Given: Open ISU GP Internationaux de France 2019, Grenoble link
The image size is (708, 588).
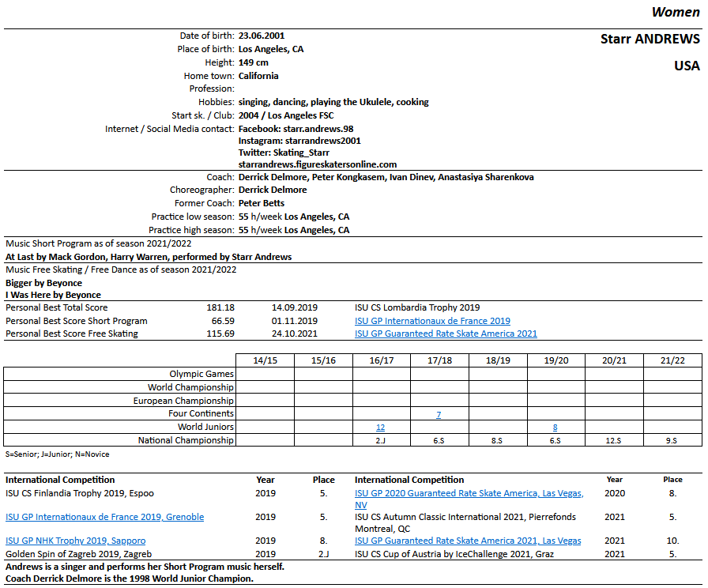Looking at the screenshot, I should click(x=105, y=517).
